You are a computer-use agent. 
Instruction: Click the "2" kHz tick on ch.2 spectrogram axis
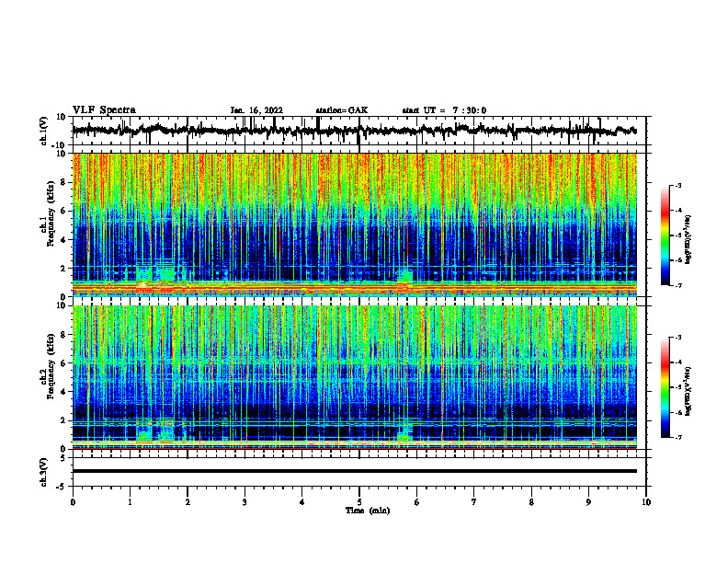pyautogui.click(x=63, y=420)
